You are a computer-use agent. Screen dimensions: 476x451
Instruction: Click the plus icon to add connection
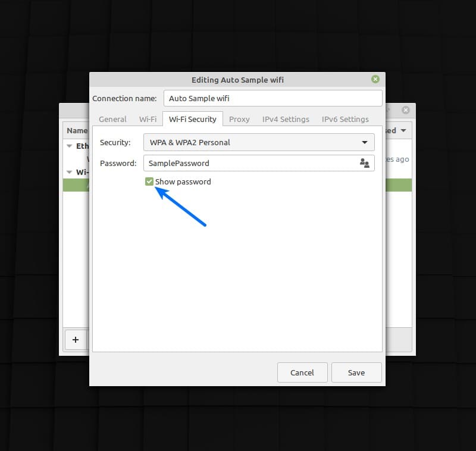(76, 340)
